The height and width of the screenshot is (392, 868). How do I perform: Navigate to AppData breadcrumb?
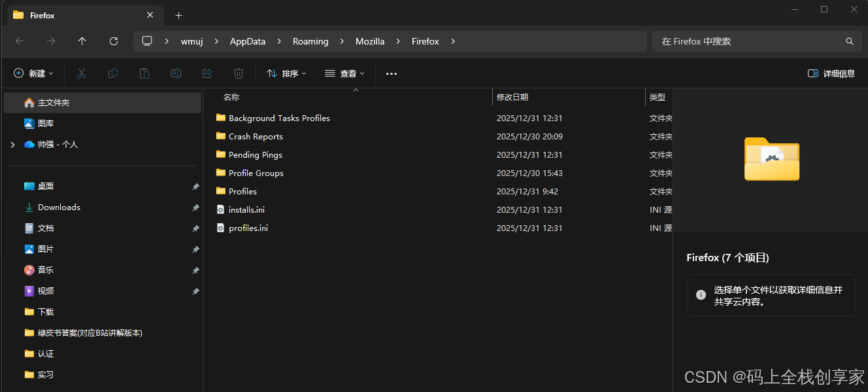click(x=248, y=41)
